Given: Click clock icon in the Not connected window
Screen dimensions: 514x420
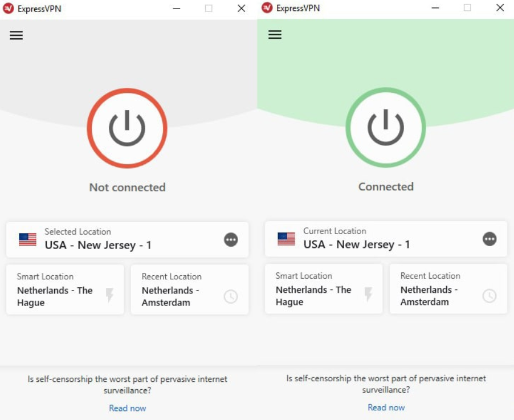Looking at the screenshot, I should pyautogui.click(x=231, y=296).
